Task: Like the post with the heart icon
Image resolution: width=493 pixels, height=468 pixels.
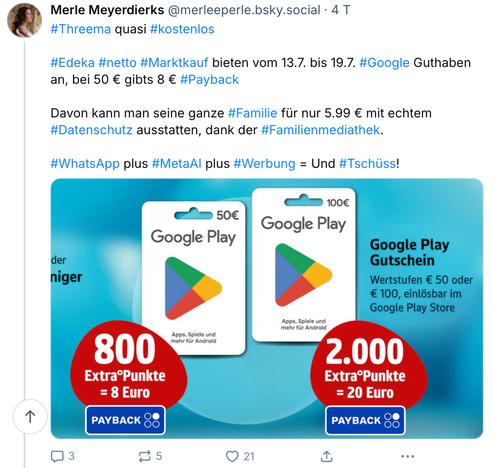Action: 232,456
